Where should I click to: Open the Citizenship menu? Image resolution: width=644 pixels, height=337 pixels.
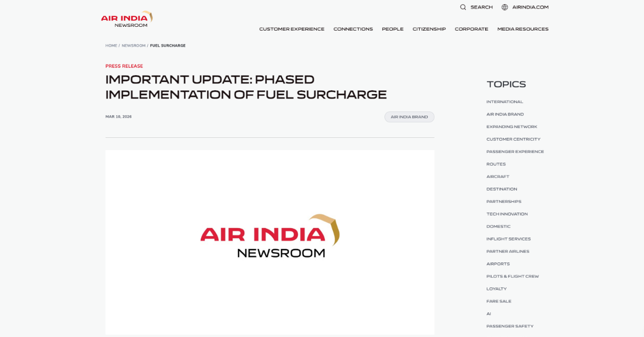point(429,29)
